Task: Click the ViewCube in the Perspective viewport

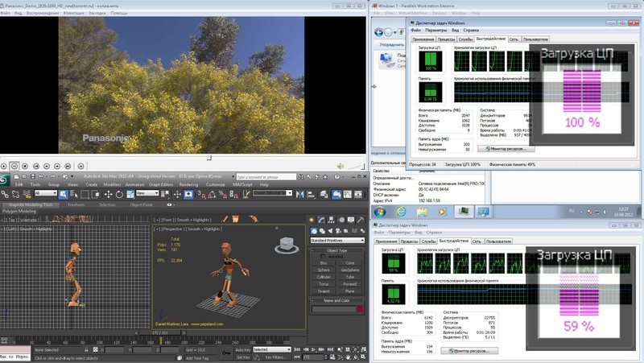Action: tap(287, 245)
